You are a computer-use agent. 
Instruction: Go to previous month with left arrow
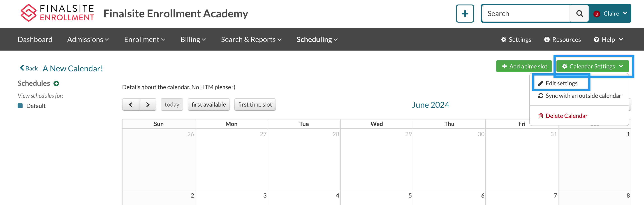click(130, 105)
